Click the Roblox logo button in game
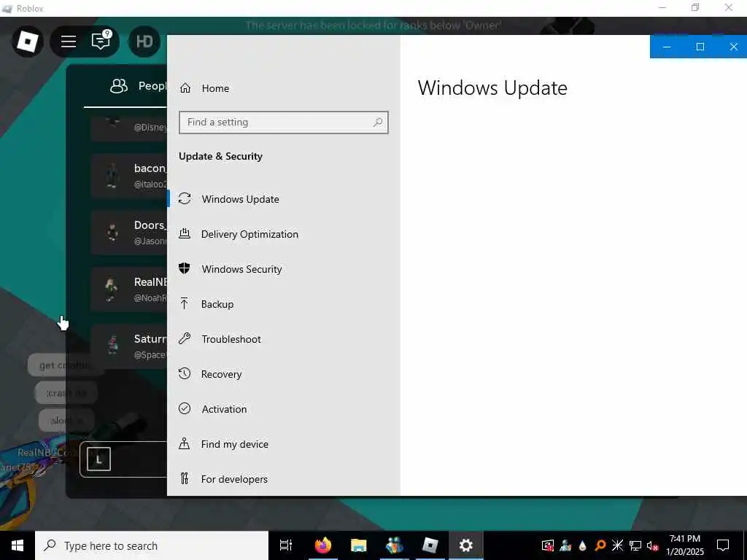The image size is (747, 560). [x=28, y=42]
